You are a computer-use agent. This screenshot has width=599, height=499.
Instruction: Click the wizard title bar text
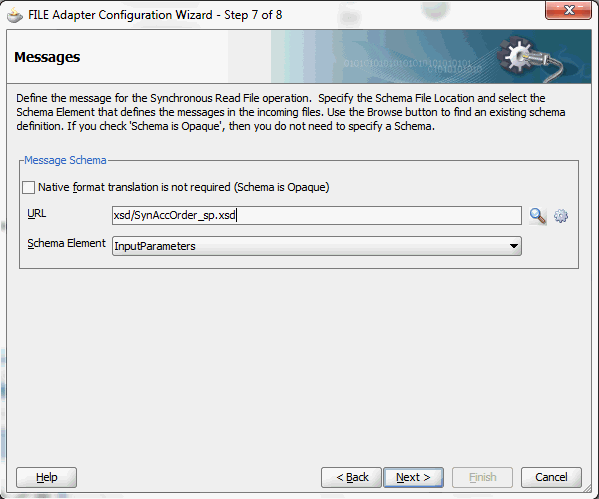155,15
